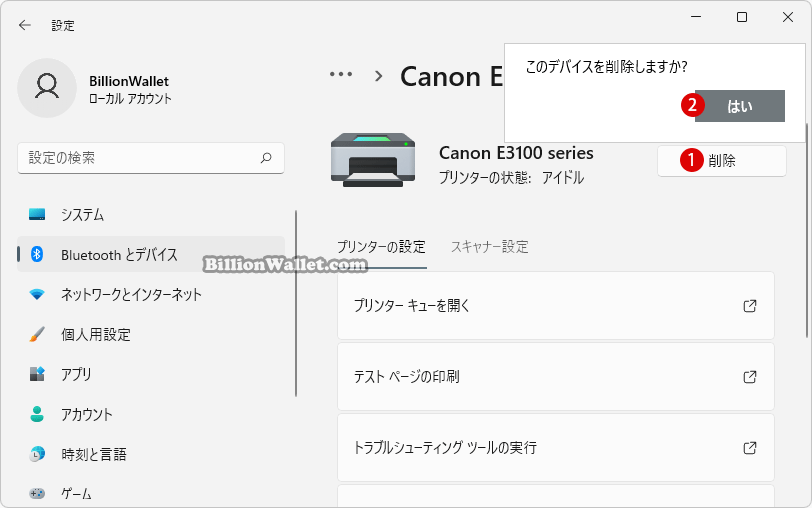Click the 時刻と言語 globe clock icon
Screen dimensions: 812x508
pos(37,454)
